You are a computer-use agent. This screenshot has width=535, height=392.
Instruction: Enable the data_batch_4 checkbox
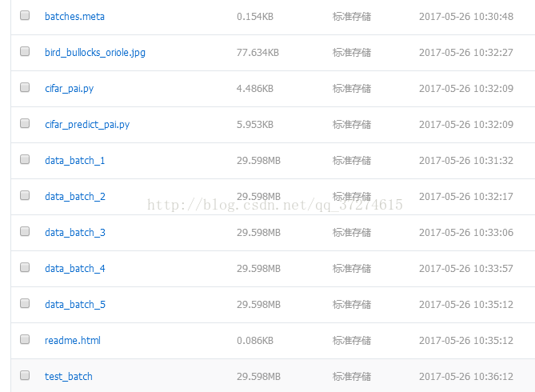click(25, 267)
